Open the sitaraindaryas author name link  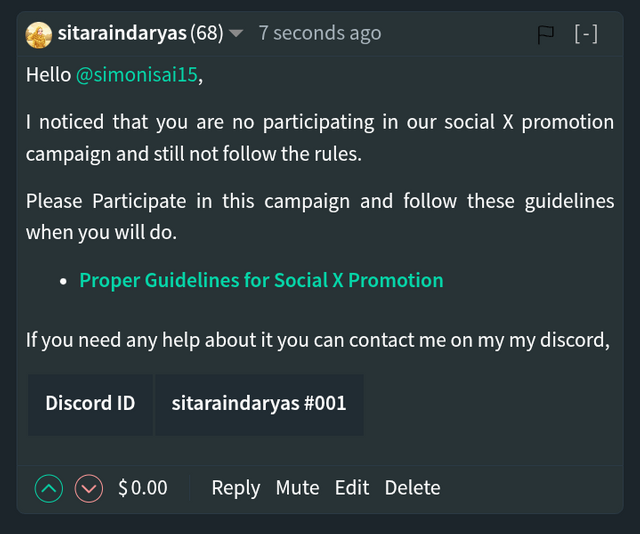click(122, 33)
